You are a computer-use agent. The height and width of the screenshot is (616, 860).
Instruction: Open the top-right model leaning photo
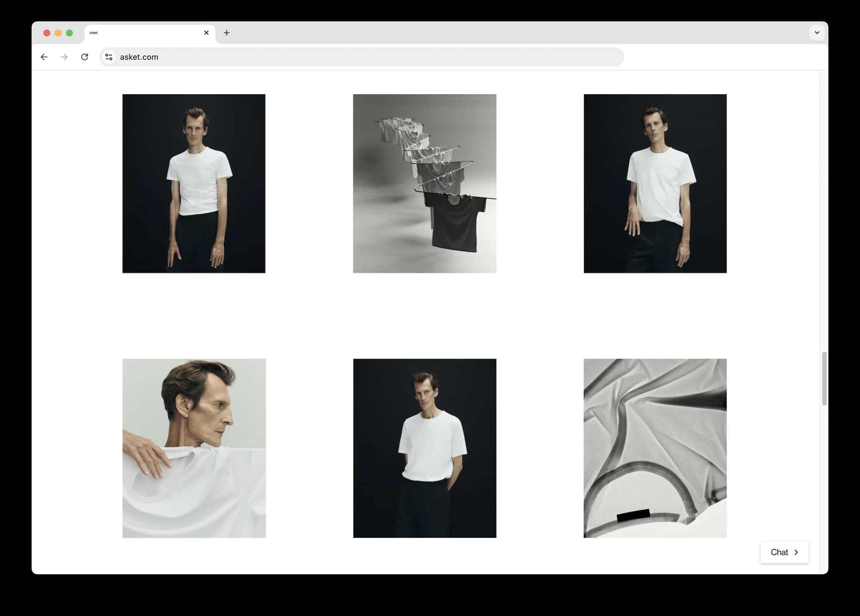655,183
